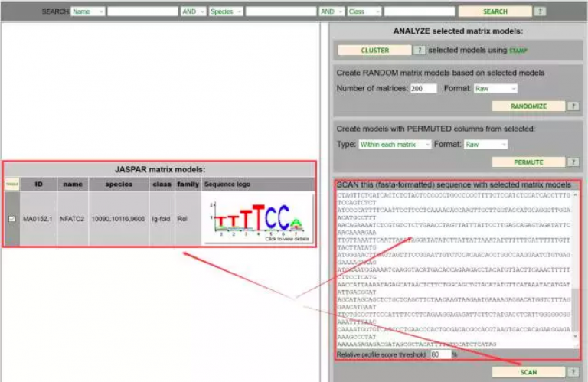Click the NFATC2 sequence logo thumbnail
Screen dimensions: 588x382
[x=258, y=220]
